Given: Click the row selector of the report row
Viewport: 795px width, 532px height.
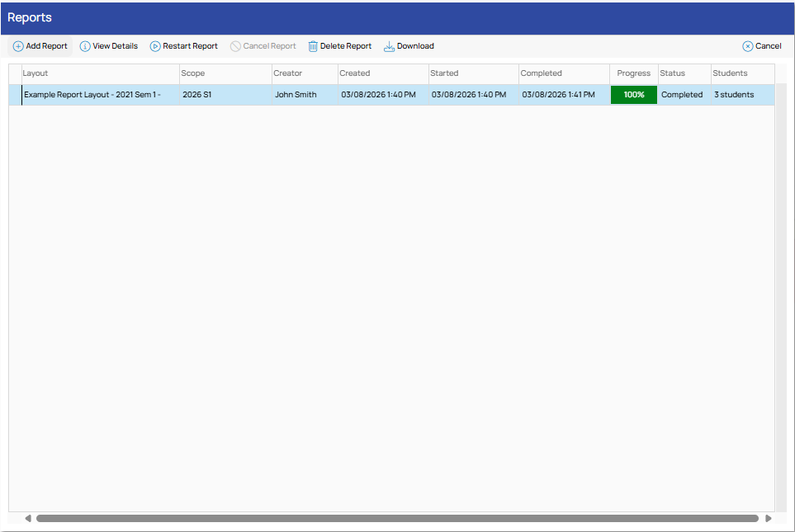Looking at the screenshot, I should coord(15,95).
